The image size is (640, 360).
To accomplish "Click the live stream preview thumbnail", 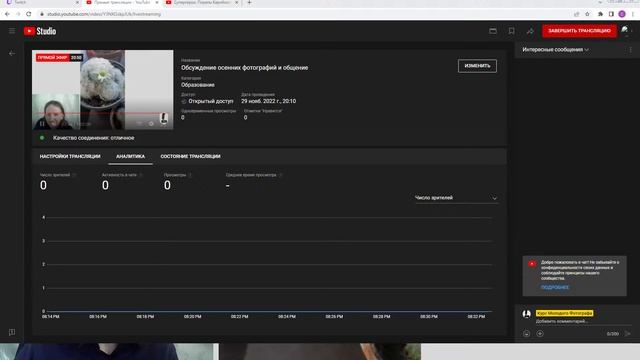I will [103, 90].
